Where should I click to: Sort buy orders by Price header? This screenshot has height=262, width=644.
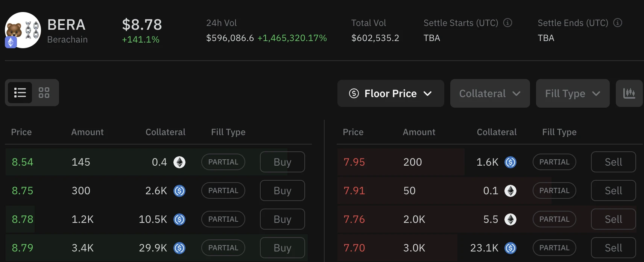[21, 132]
